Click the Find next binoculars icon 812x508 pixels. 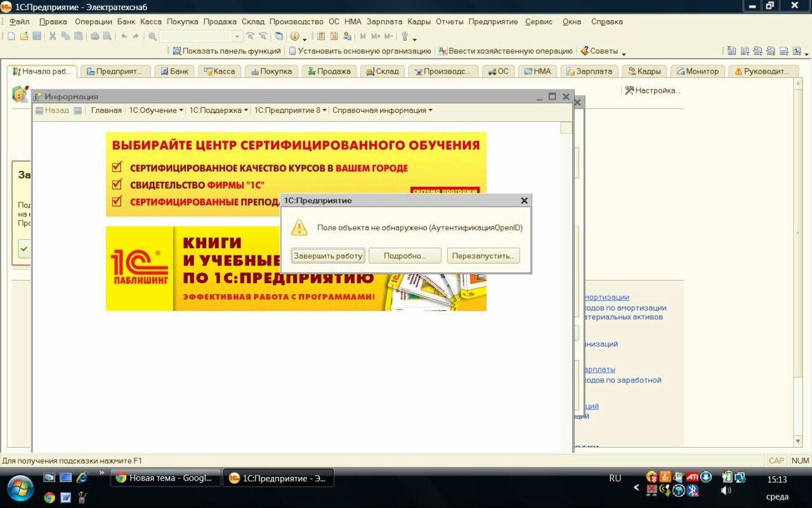pyautogui.click(x=250, y=36)
